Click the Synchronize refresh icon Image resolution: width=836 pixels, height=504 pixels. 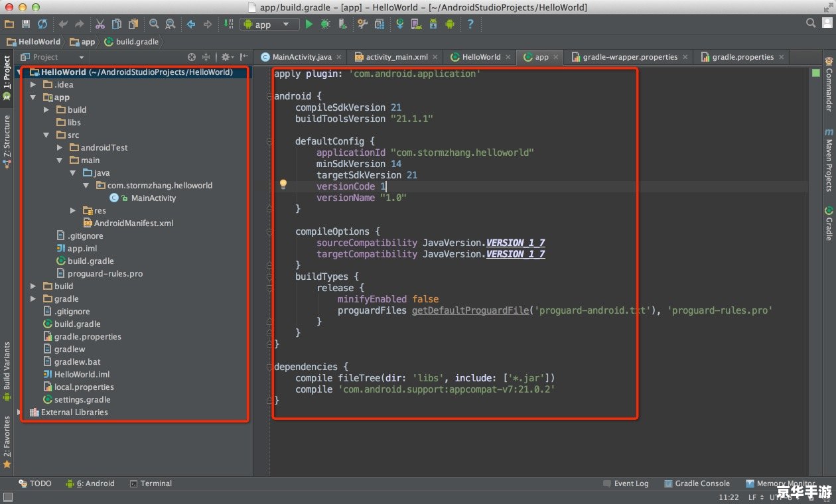click(42, 24)
